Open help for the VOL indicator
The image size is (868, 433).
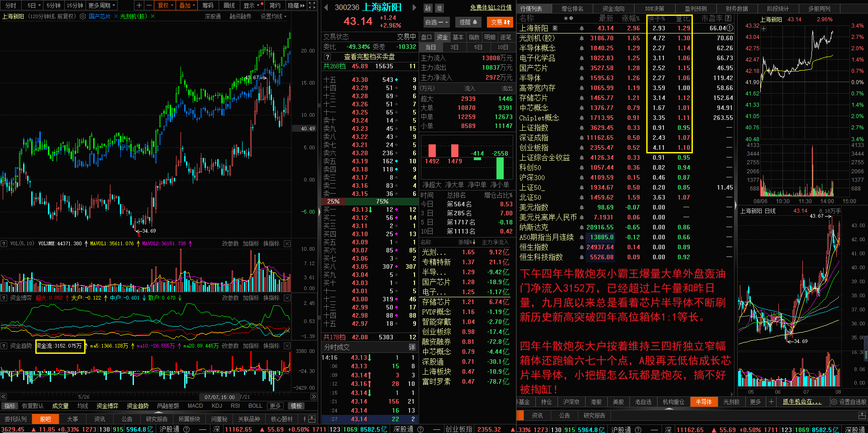coord(4,243)
